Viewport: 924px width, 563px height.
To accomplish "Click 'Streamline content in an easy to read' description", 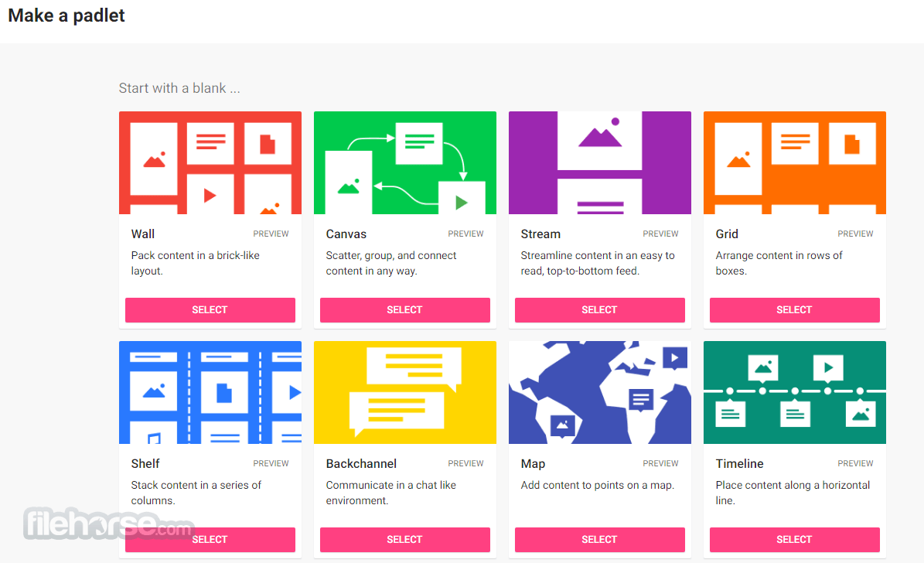I will (x=598, y=263).
